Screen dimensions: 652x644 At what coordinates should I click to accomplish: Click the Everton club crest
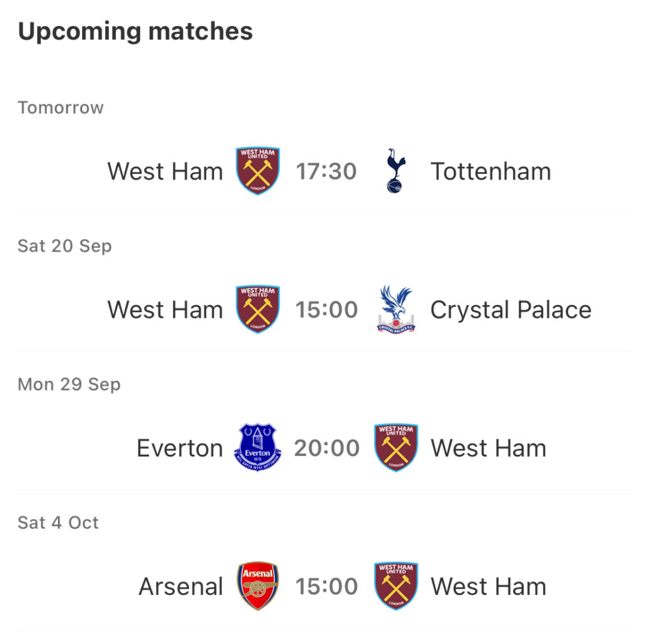click(258, 448)
